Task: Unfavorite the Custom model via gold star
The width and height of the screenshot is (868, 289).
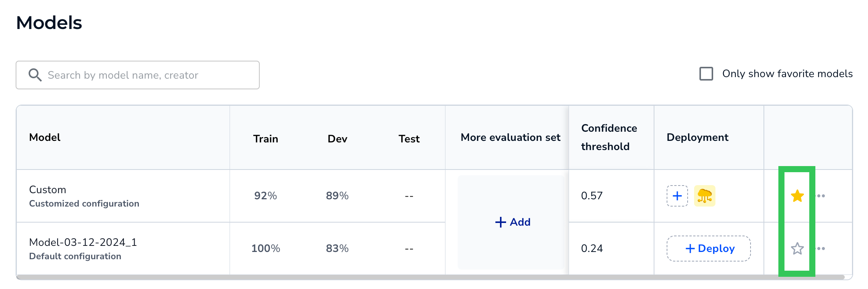Action: [797, 196]
